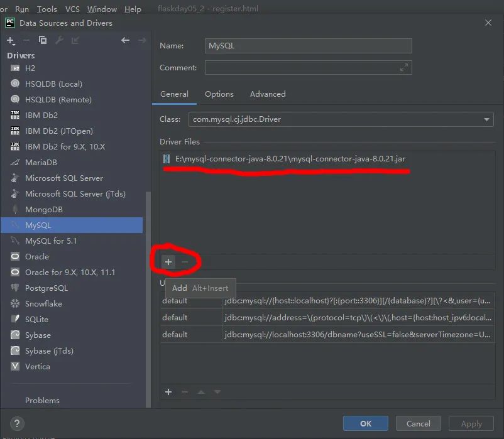Click the Comment input field
Image resolution: width=504 pixels, height=439 pixels.
point(309,68)
